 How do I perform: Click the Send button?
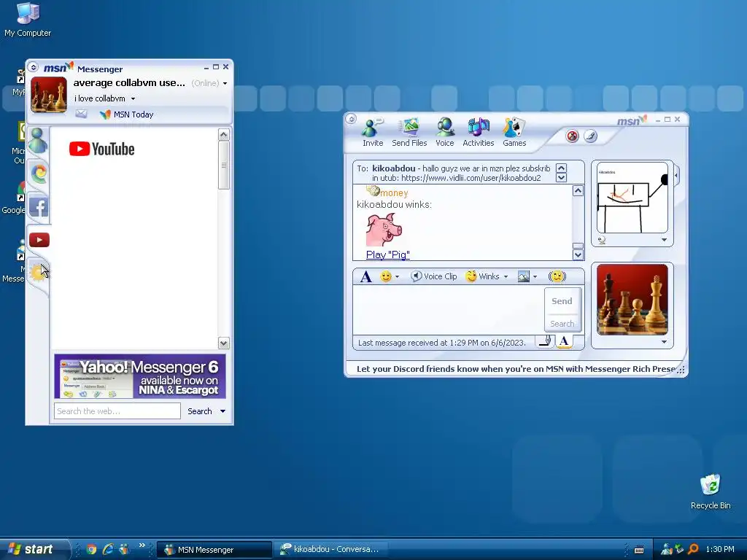[562, 301]
